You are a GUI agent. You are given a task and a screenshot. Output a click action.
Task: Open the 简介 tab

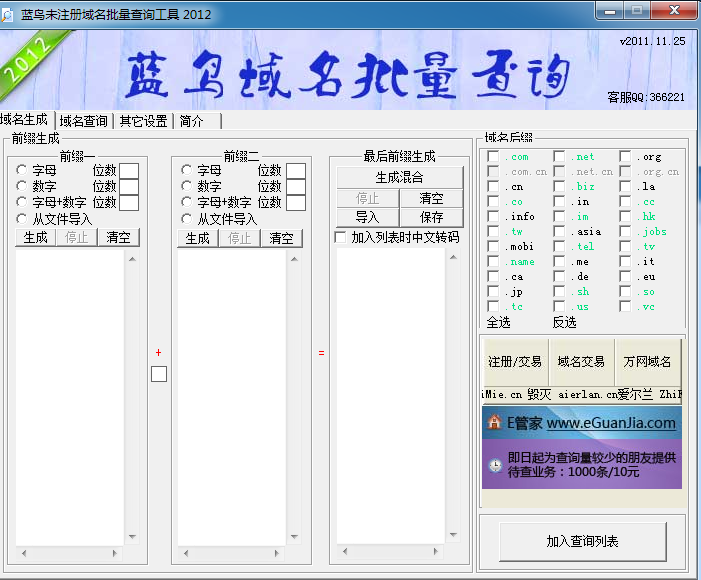(x=191, y=121)
